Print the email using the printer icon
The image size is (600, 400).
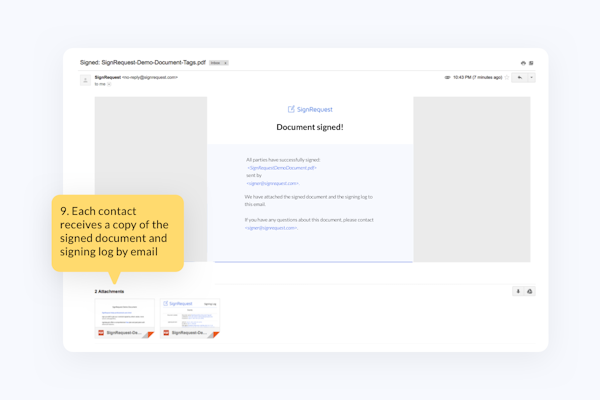[x=523, y=63]
